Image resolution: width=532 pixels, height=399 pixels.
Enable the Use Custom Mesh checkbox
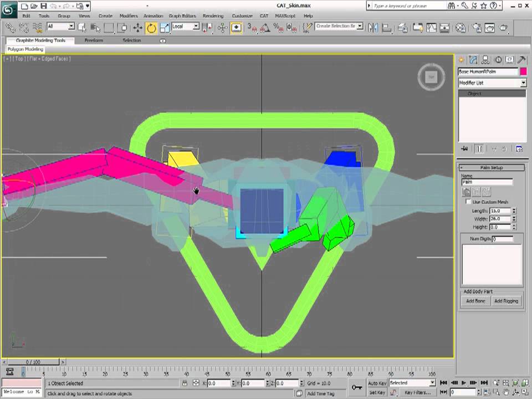pyautogui.click(x=468, y=202)
